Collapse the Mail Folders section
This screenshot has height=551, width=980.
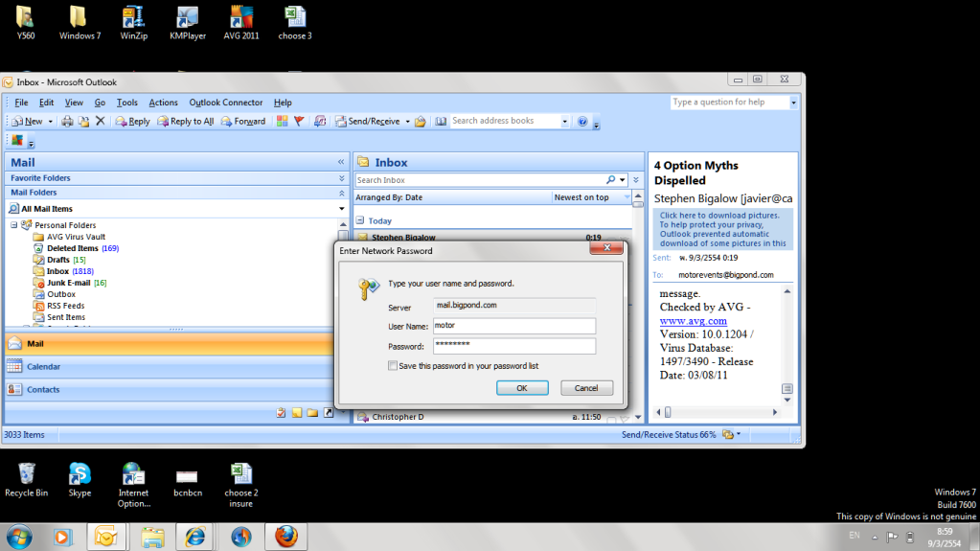click(x=342, y=193)
